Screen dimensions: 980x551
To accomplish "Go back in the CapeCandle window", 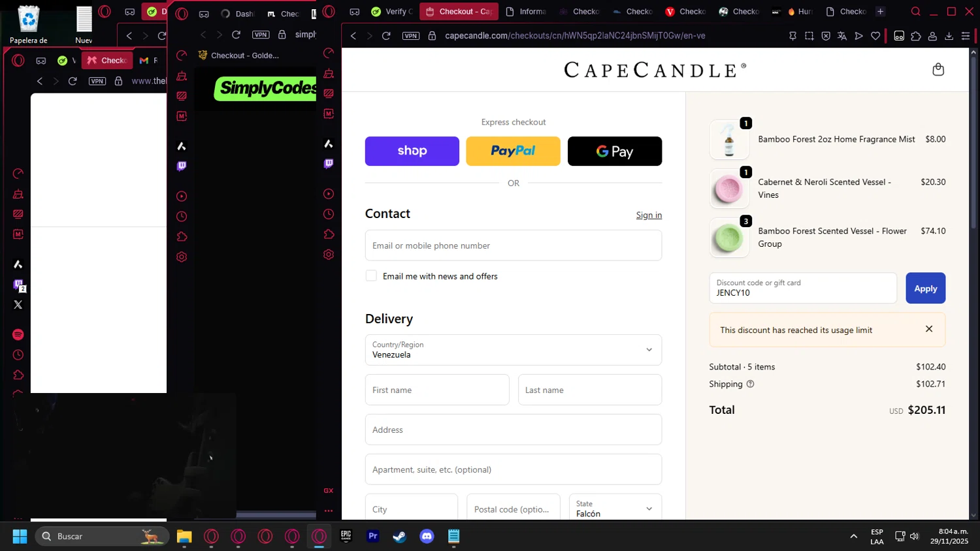I will pos(353,36).
